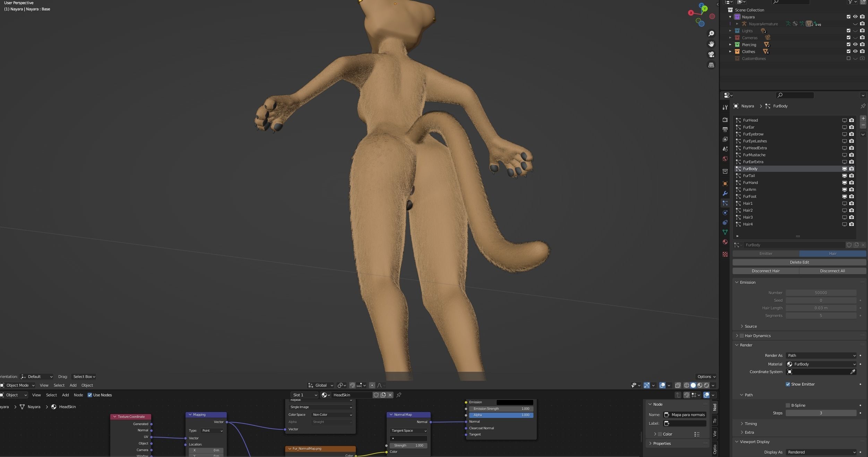Open the Collection properties tab
868x457 pixels.
click(725, 171)
